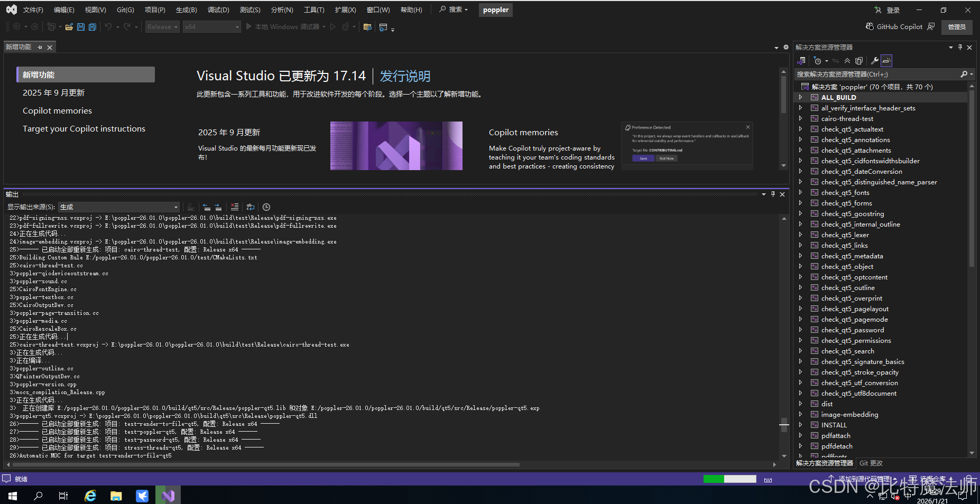Click the 管理员 button
Image resolution: width=980 pixels, height=504 pixels.
[957, 27]
